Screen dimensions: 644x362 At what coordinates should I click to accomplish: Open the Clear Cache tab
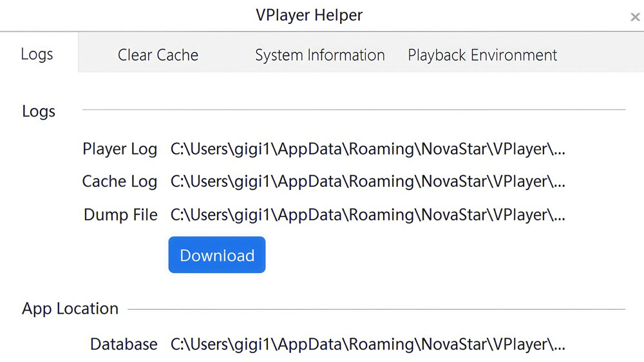158,55
